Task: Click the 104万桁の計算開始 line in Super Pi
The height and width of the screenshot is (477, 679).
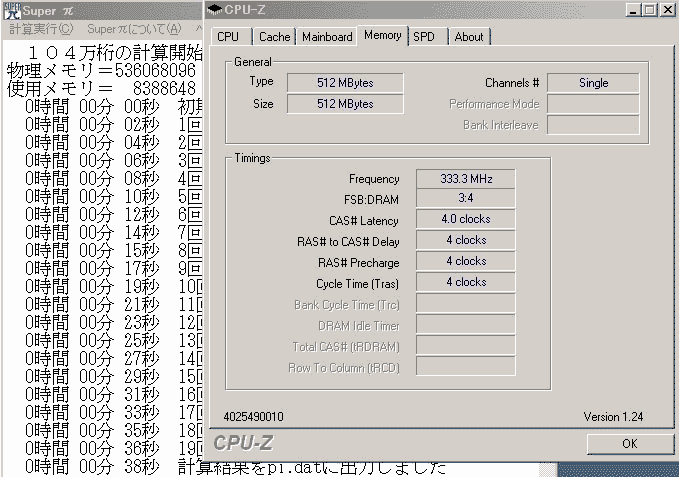Action: click(x=115, y=53)
